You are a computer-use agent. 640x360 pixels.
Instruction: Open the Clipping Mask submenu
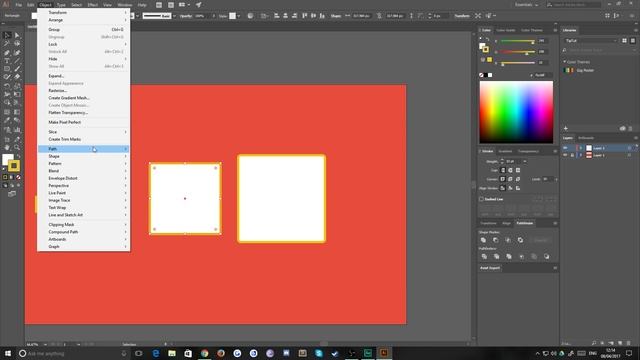point(84,224)
